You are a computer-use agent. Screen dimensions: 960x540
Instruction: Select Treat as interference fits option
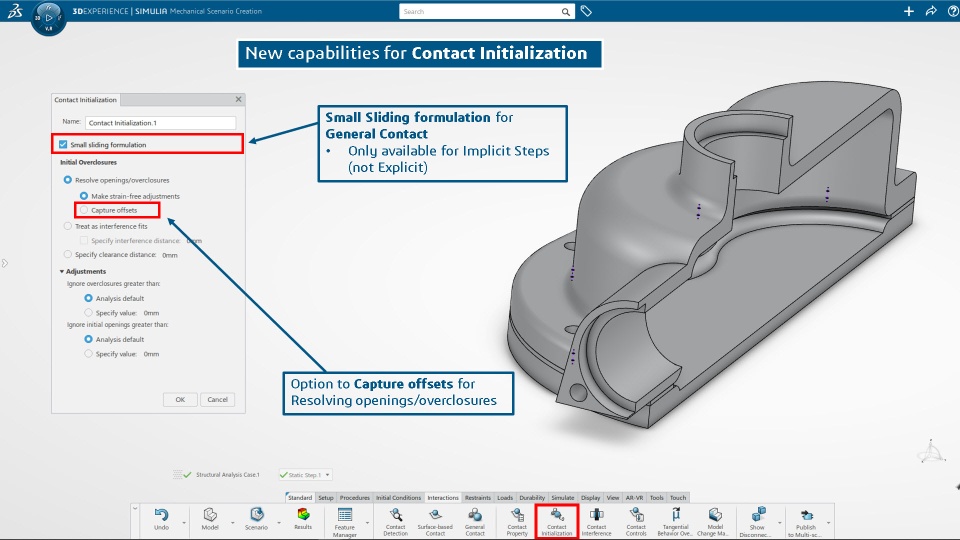tap(68, 226)
